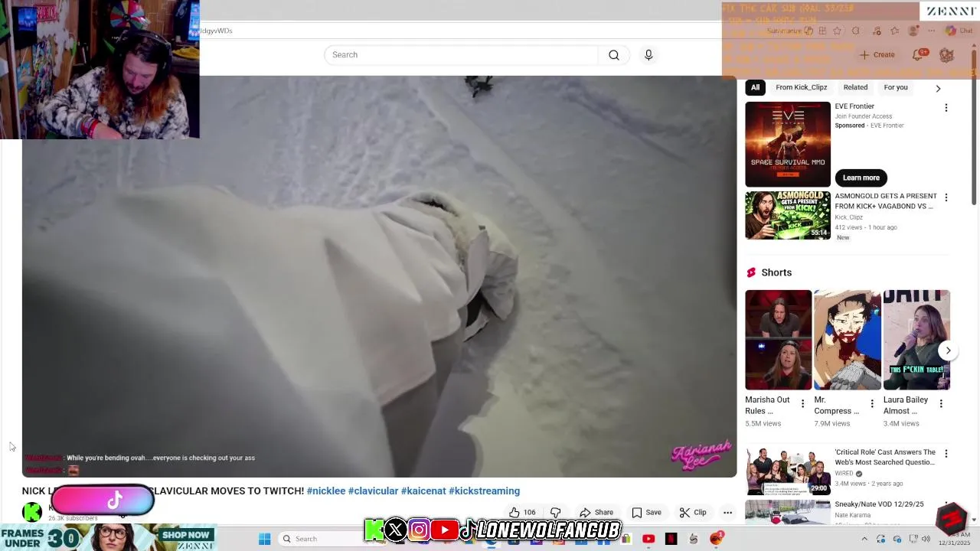Image resolution: width=980 pixels, height=551 pixels.
Task: Like the video with thumbs up
Action: pos(522,513)
